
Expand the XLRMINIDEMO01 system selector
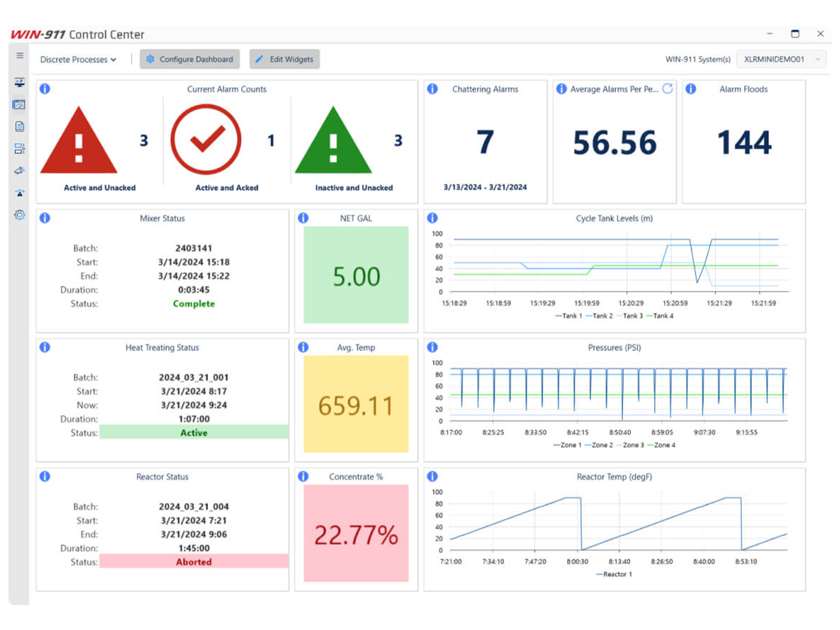tap(781, 58)
